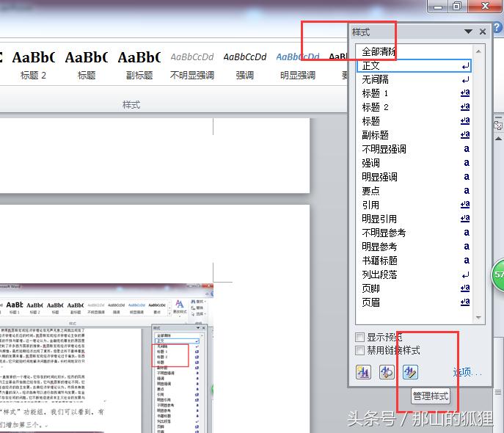Apply 页脚 style from the pane list
The width and height of the screenshot is (504, 433).
pyautogui.click(x=414, y=288)
